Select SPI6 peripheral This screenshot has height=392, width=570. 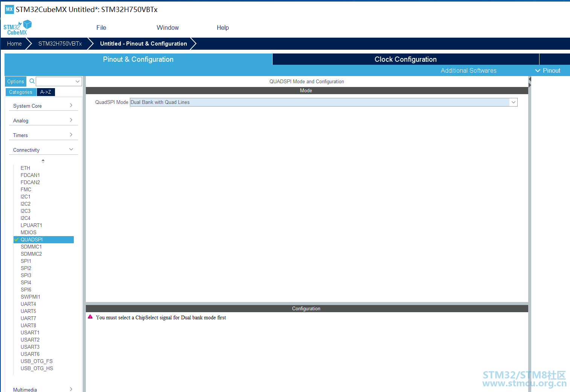click(x=26, y=290)
